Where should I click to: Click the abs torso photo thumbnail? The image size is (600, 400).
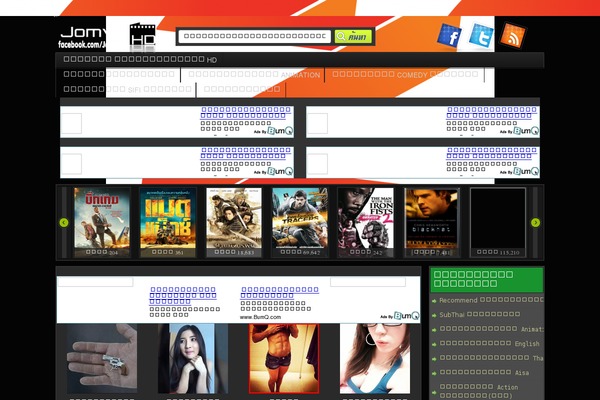click(x=284, y=358)
